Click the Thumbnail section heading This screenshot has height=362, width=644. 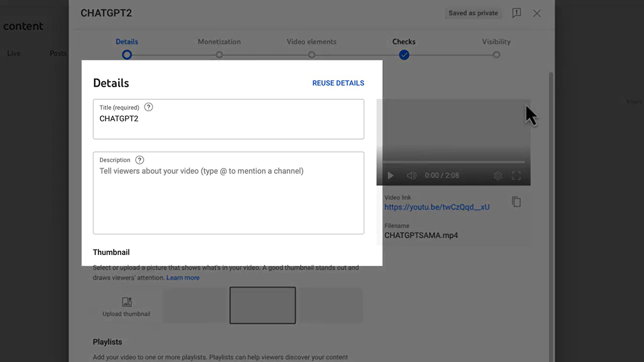click(x=111, y=252)
